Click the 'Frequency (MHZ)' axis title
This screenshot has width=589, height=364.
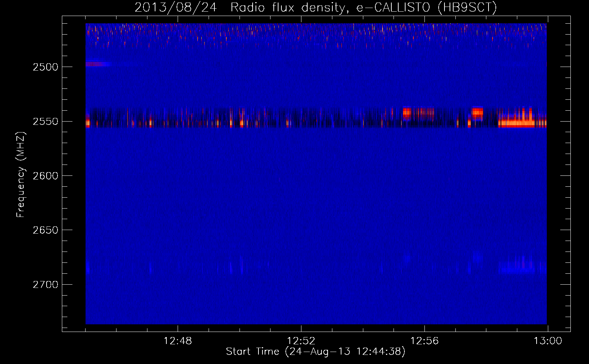point(21,175)
